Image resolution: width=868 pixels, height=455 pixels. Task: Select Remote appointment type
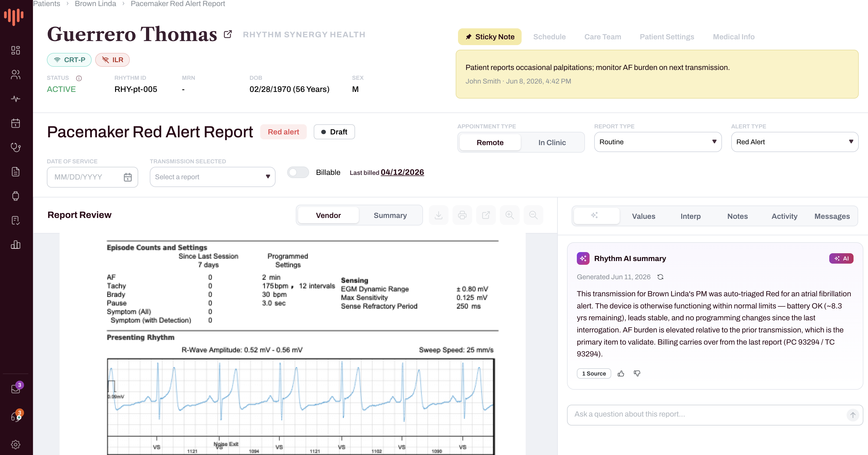click(x=490, y=142)
